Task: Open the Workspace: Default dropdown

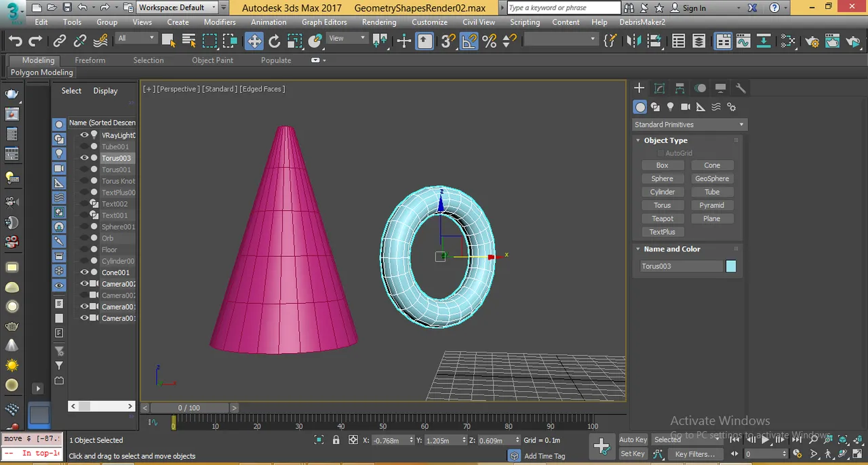Action: (x=178, y=7)
